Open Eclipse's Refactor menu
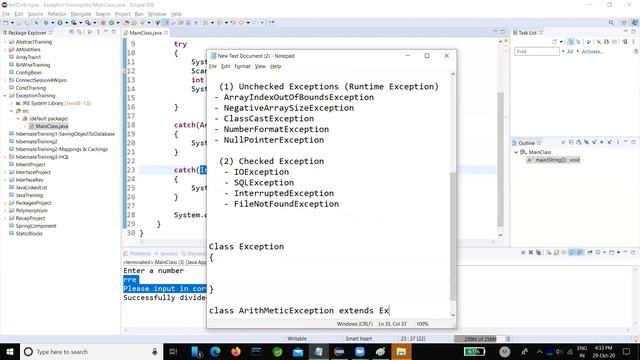Screen dimensions: 640x360 (57, 14)
